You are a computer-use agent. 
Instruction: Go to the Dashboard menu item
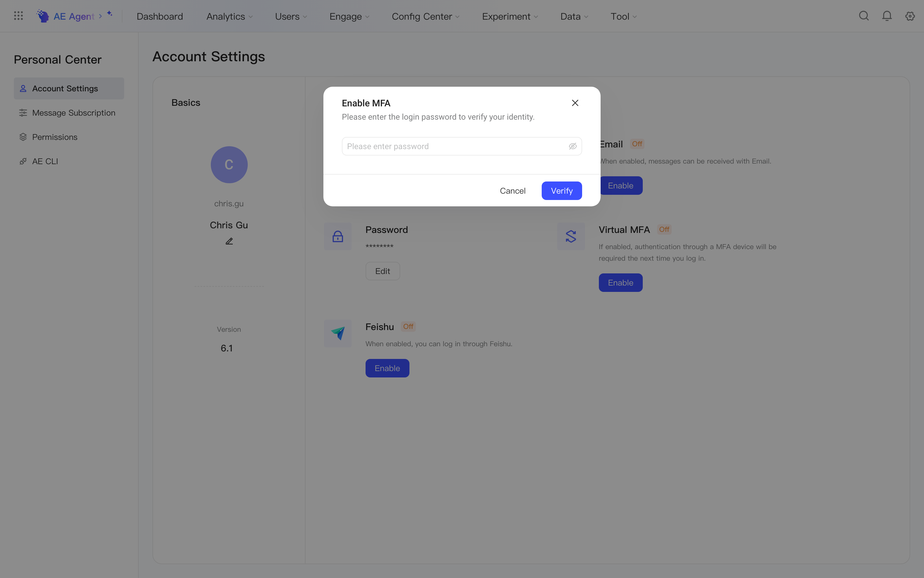pyautogui.click(x=160, y=16)
